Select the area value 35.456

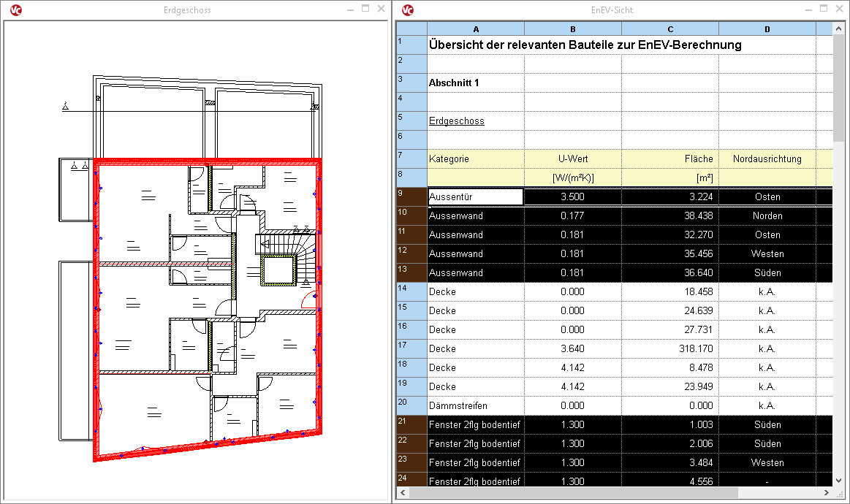[x=670, y=253]
